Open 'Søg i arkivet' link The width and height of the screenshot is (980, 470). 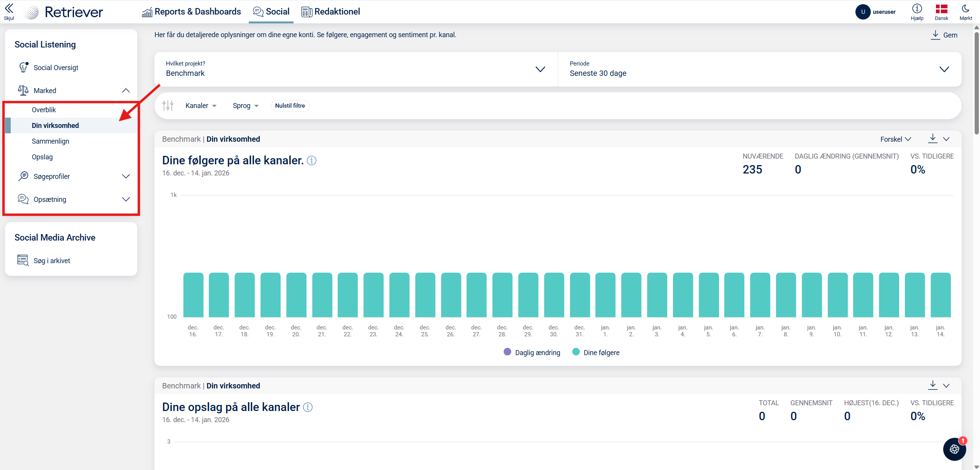tap(52, 260)
